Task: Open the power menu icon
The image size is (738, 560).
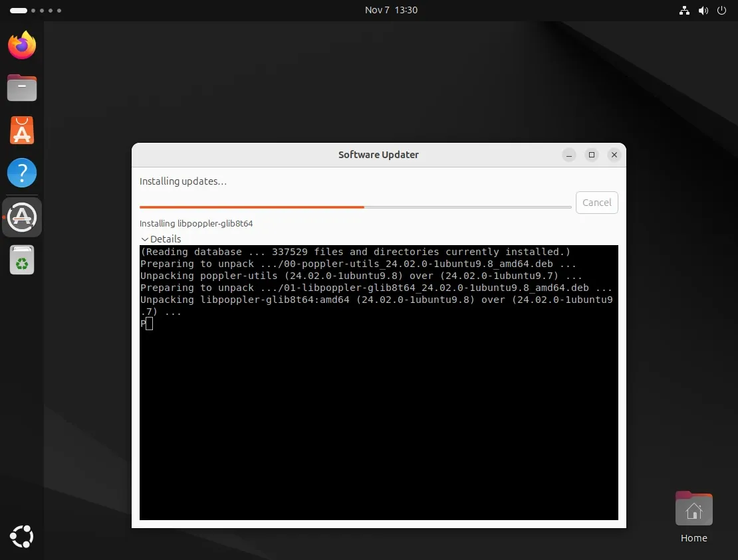Action: [x=722, y=11]
